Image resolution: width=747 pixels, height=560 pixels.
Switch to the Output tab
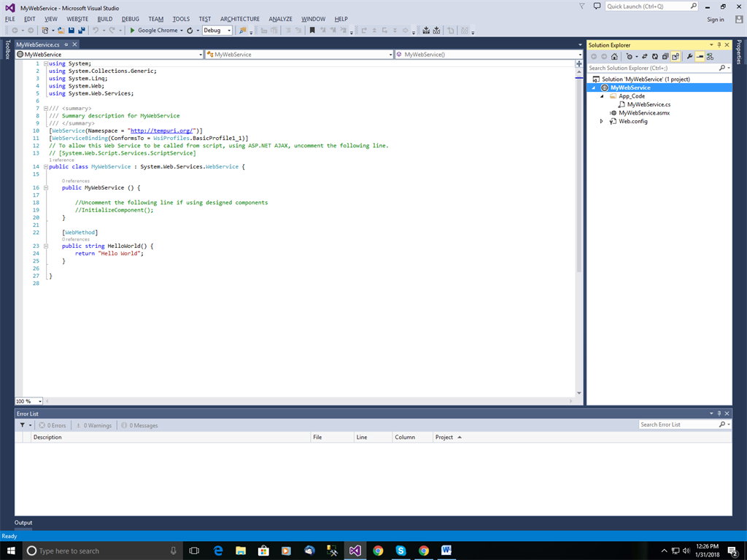pos(23,523)
